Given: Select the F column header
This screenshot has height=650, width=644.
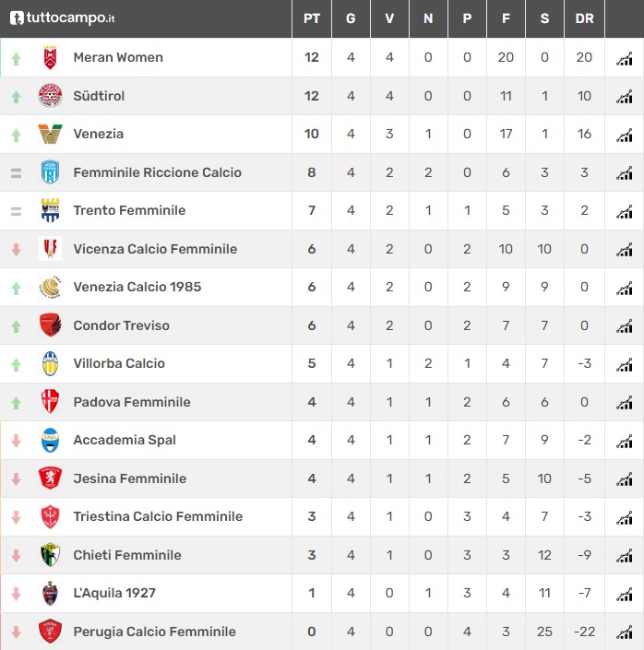Looking at the screenshot, I should point(506,18).
